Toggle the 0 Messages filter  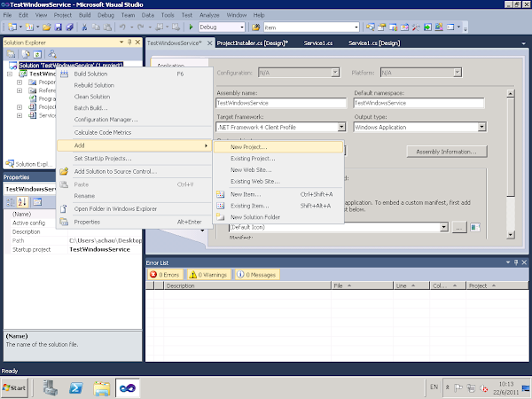pyautogui.click(x=257, y=275)
